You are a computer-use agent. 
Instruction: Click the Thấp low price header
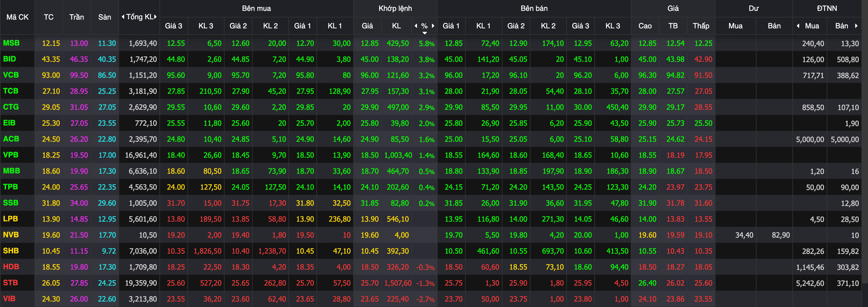coord(701,26)
